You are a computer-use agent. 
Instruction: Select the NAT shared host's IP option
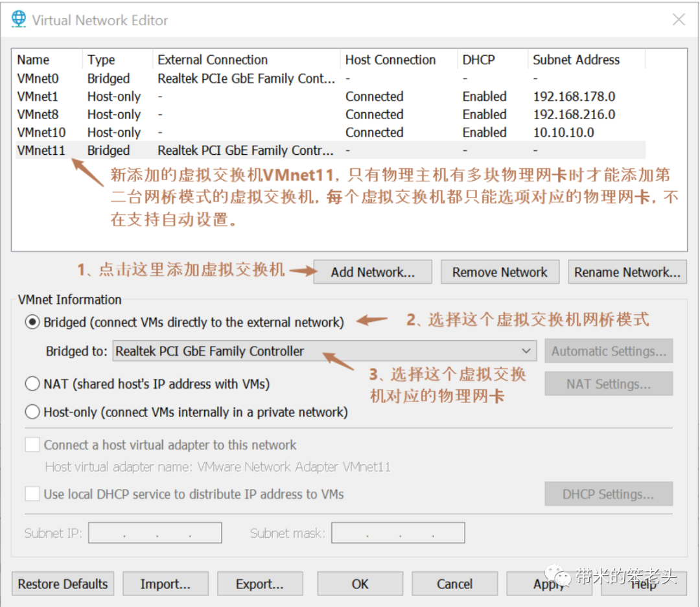coord(32,384)
